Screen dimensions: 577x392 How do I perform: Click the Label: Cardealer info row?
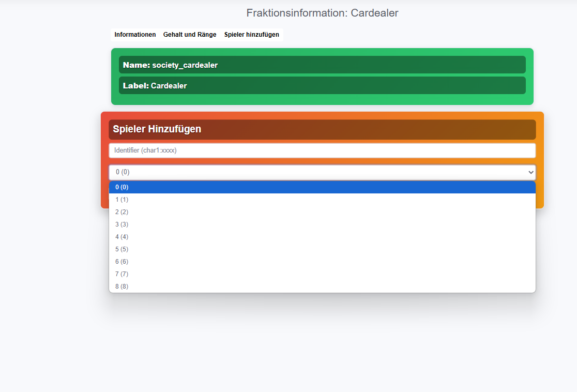tap(322, 86)
